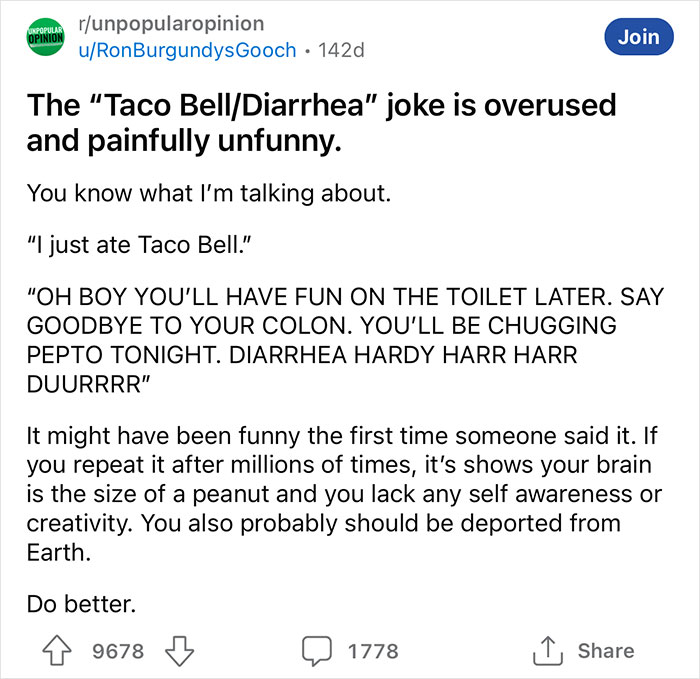The height and width of the screenshot is (679, 700).
Task: Click the word "Earth." in the post body
Action: (56, 552)
